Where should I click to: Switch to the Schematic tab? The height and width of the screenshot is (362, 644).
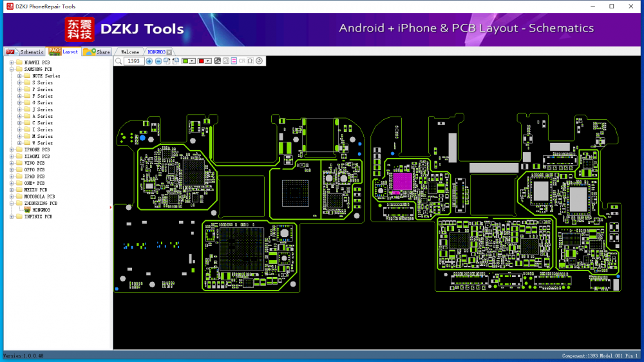pos(25,52)
